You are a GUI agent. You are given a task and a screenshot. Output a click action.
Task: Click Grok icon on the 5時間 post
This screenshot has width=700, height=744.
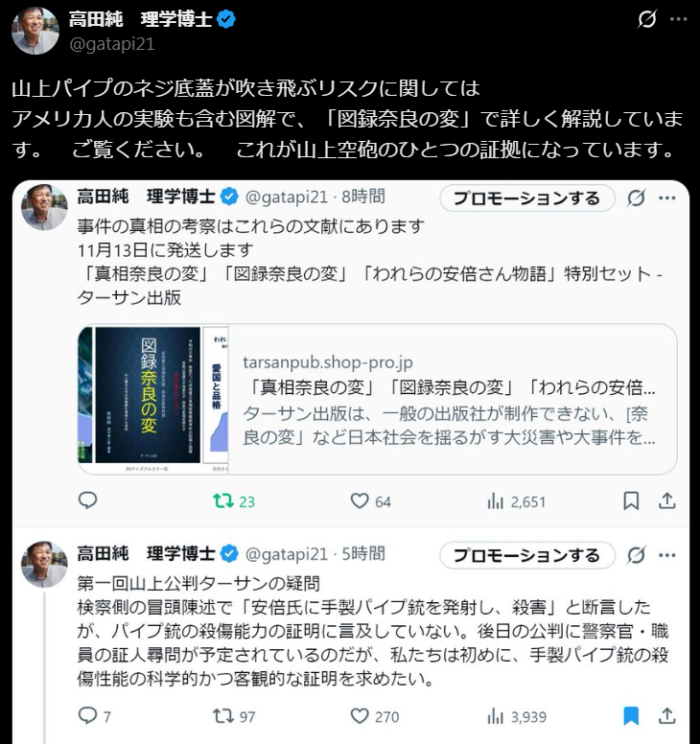pyautogui.click(x=636, y=555)
